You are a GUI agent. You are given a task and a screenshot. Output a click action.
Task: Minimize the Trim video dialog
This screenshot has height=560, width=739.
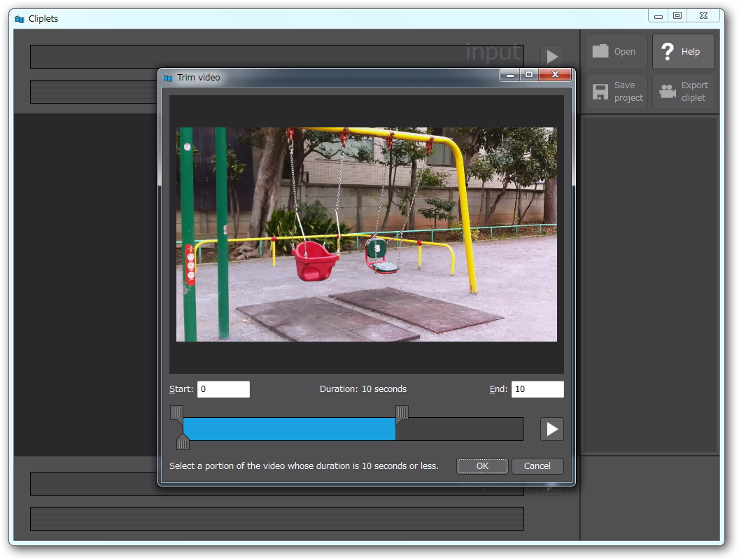510,74
